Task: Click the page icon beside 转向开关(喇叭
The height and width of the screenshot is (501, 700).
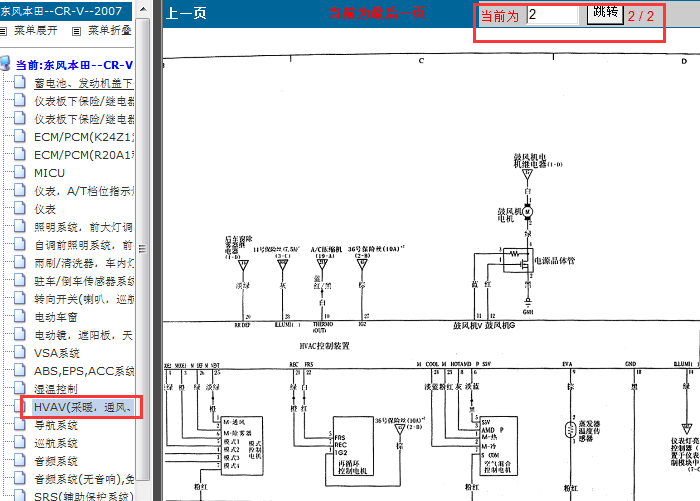Action: [20, 298]
